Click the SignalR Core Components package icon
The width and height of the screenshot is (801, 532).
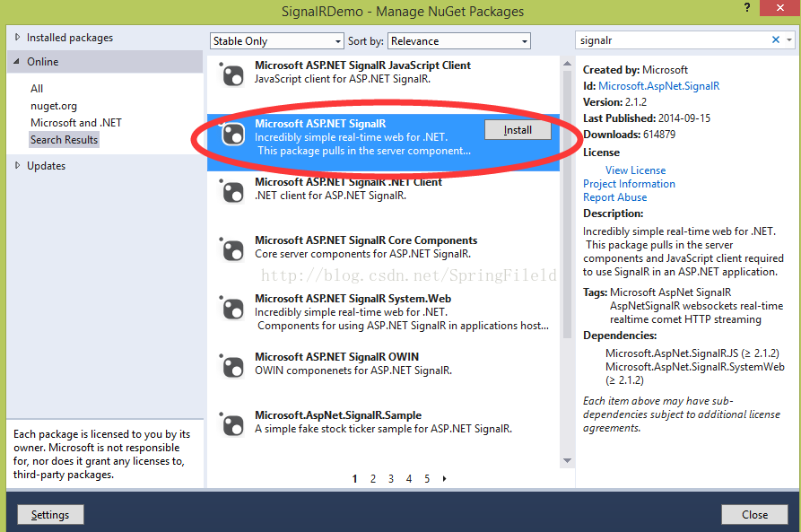tap(232, 249)
